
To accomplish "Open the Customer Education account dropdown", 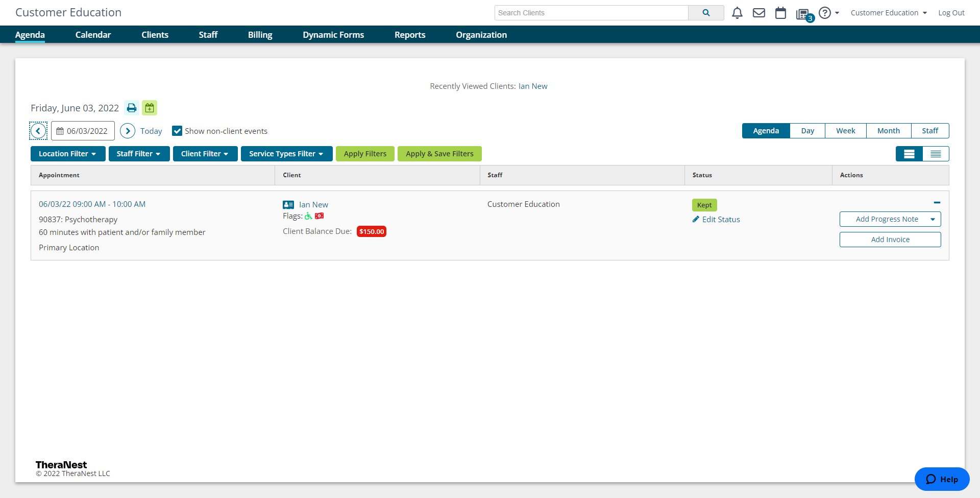I will point(889,13).
